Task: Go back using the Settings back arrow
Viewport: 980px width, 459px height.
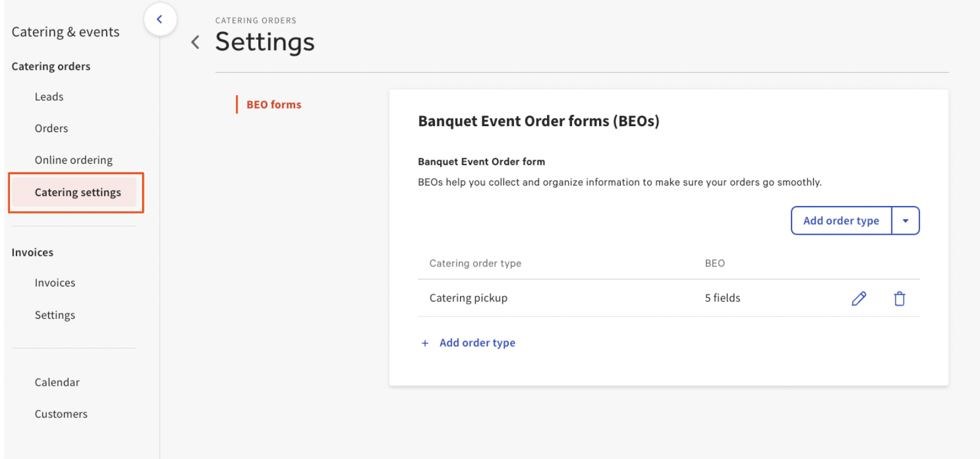Action: click(195, 42)
